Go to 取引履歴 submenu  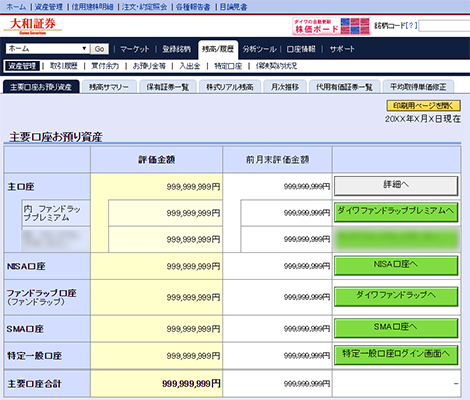pos(64,66)
